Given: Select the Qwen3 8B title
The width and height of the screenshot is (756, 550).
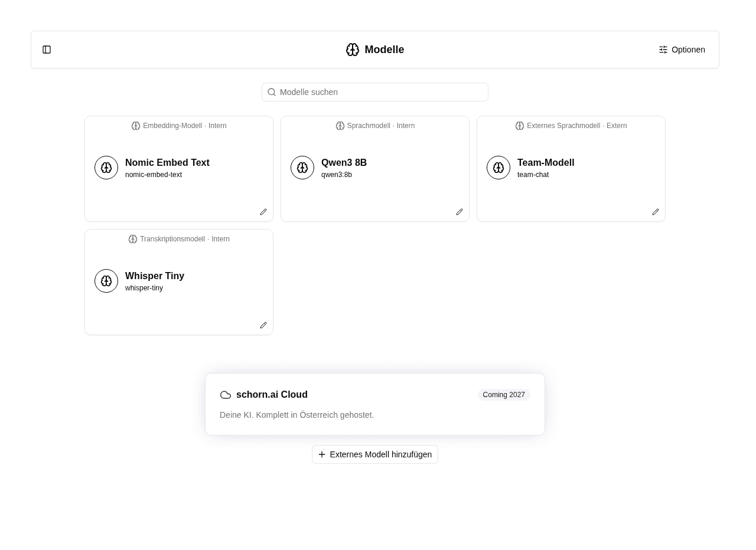Looking at the screenshot, I should [x=344, y=162].
